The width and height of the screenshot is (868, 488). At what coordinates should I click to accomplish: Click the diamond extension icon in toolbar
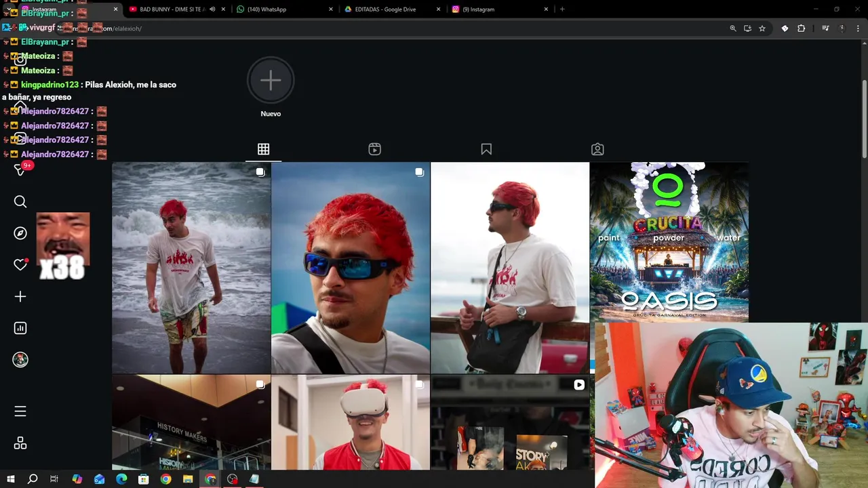coord(785,28)
